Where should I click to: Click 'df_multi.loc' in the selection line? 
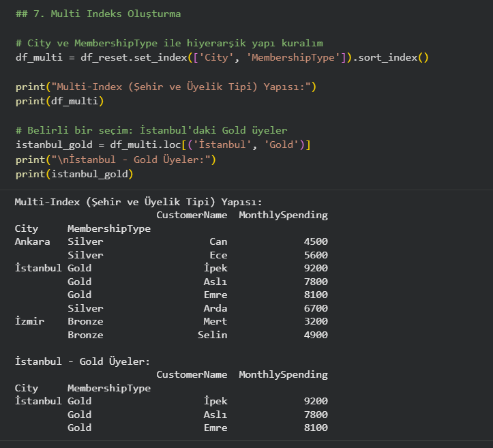[x=145, y=145]
